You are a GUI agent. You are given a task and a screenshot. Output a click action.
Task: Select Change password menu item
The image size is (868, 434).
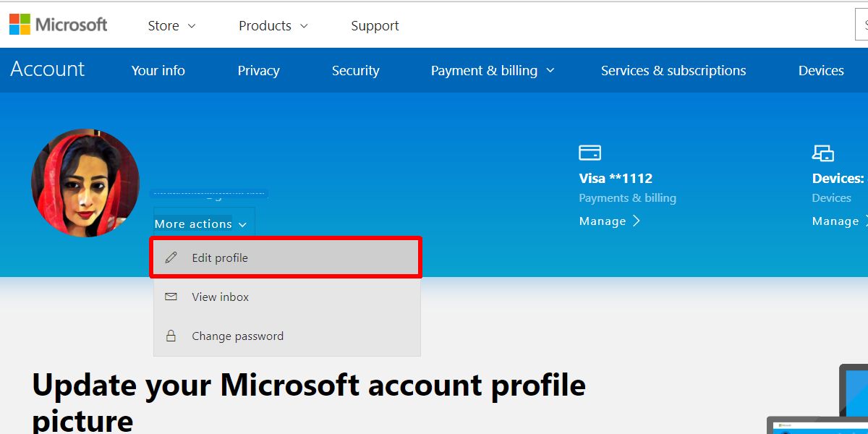(287, 336)
